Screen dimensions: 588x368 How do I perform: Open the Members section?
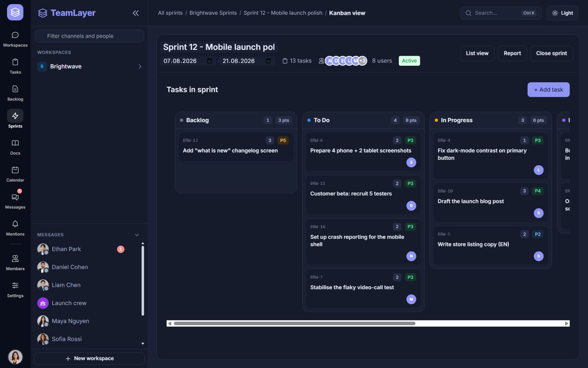15,263
